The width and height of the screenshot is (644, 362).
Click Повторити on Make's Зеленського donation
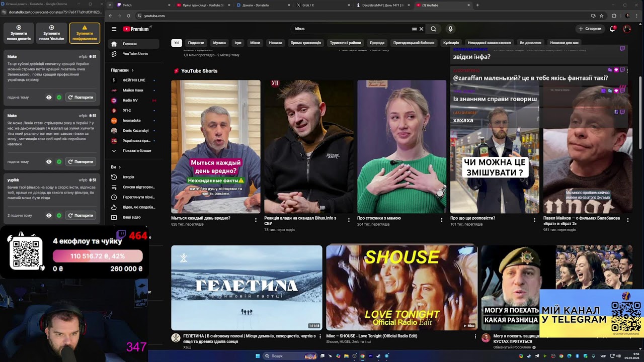80,98
